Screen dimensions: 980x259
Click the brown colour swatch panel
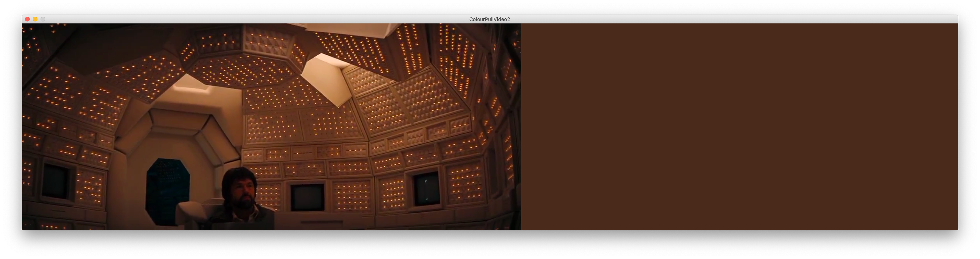click(740, 127)
